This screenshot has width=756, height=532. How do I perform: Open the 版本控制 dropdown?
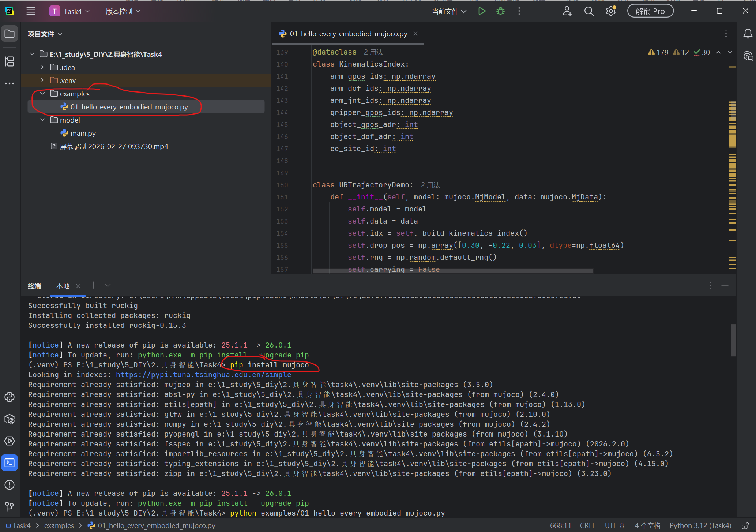pos(123,11)
